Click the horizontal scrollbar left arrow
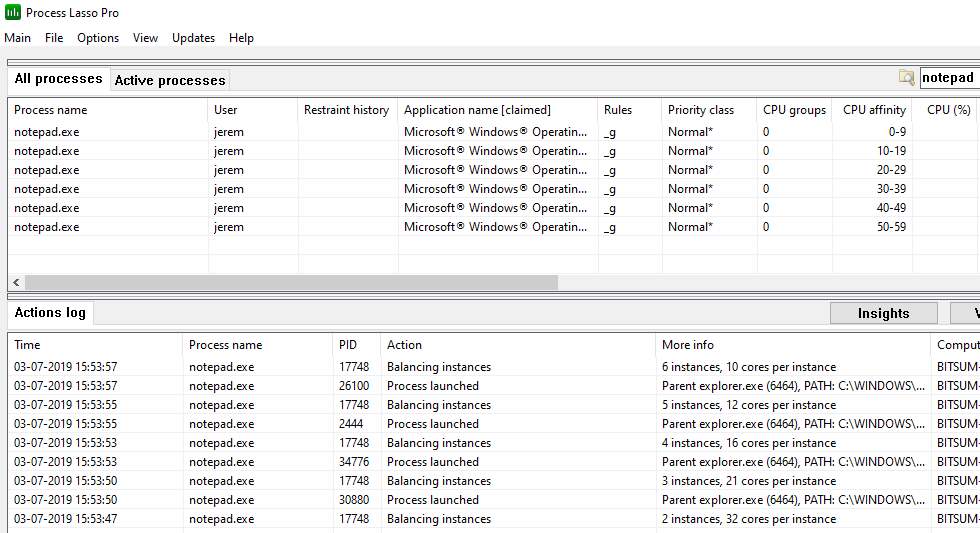 click(16, 282)
